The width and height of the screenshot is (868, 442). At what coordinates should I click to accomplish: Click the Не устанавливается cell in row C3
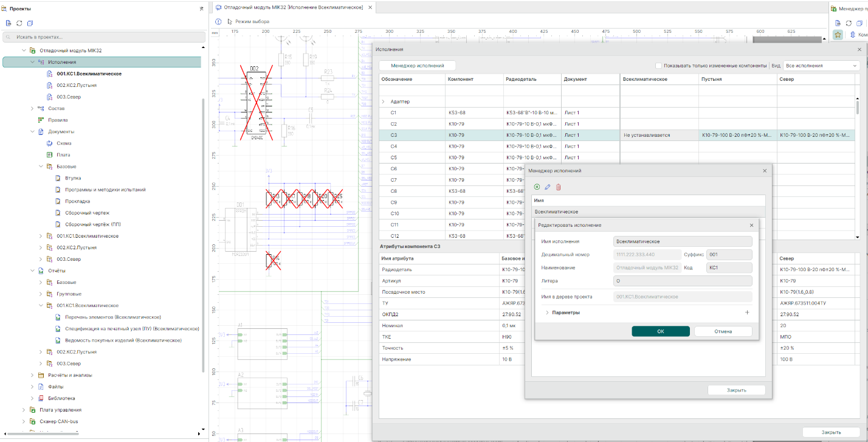[x=659, y=135]
